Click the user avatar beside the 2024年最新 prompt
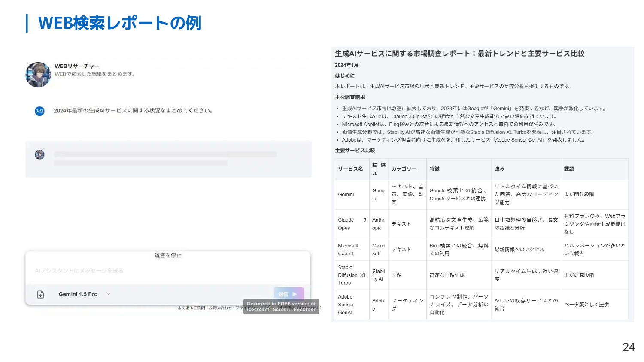The width and height of the screenshot is (644, 362). coord(39,111)
